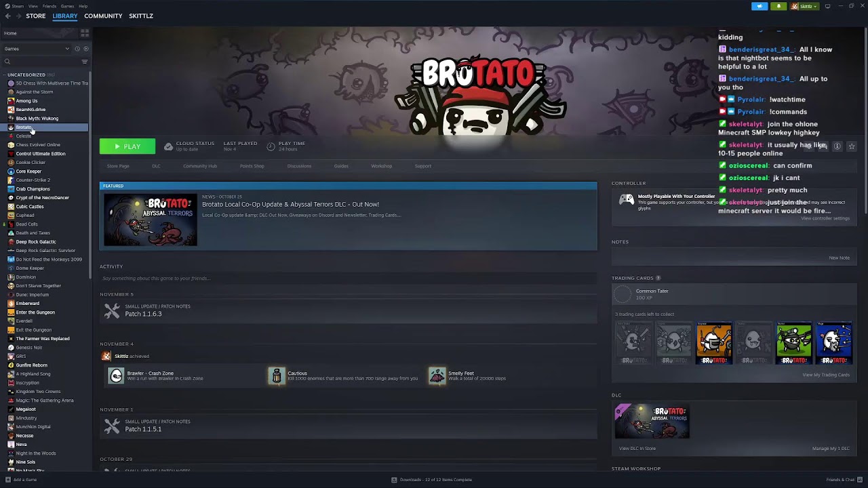This screenshot has height=488, width=868.
Task: Open the Skittlz account dropdown
Action: coord(805,6)
